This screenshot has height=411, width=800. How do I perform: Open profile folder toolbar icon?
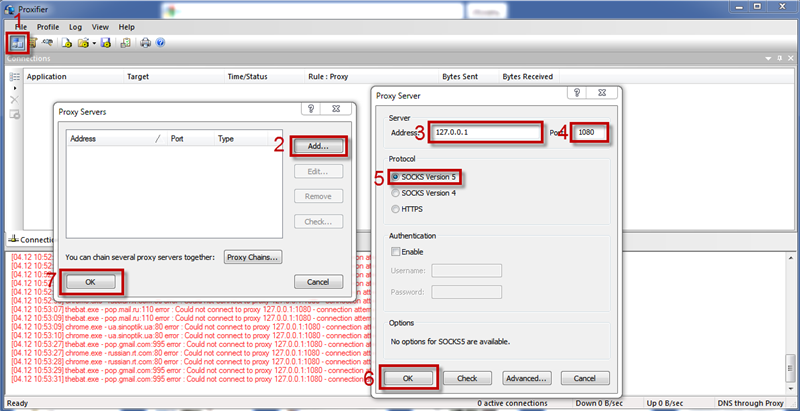pos(83,43)
